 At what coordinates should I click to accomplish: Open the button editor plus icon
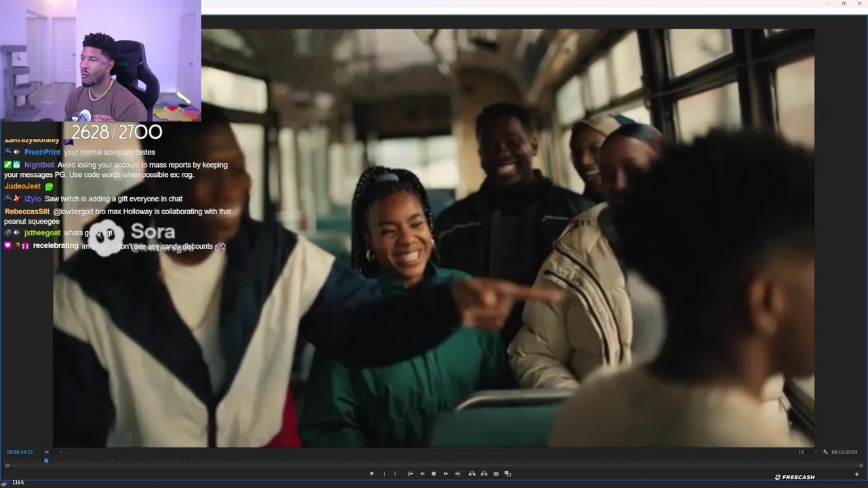click(x=856, y=474)
